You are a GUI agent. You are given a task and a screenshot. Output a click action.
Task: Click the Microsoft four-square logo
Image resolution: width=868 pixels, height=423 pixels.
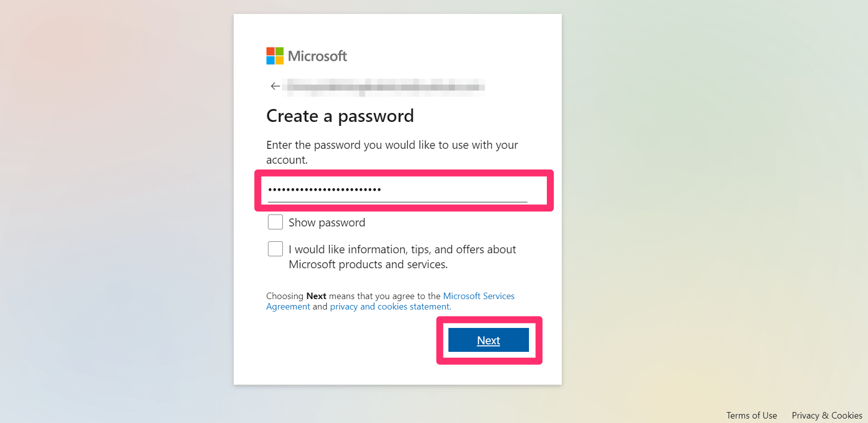[x=275, y=56]
